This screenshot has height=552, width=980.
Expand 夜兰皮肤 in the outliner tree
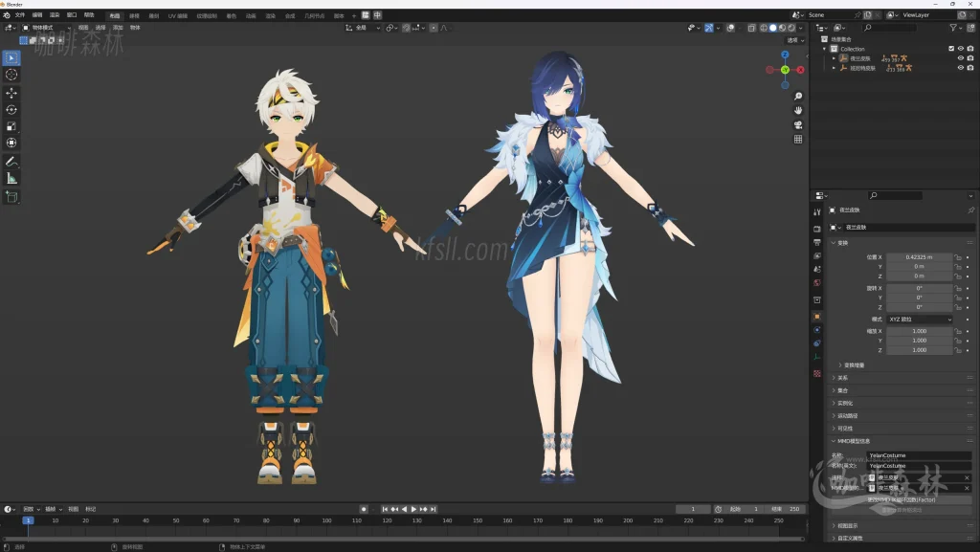coord(834,58)
